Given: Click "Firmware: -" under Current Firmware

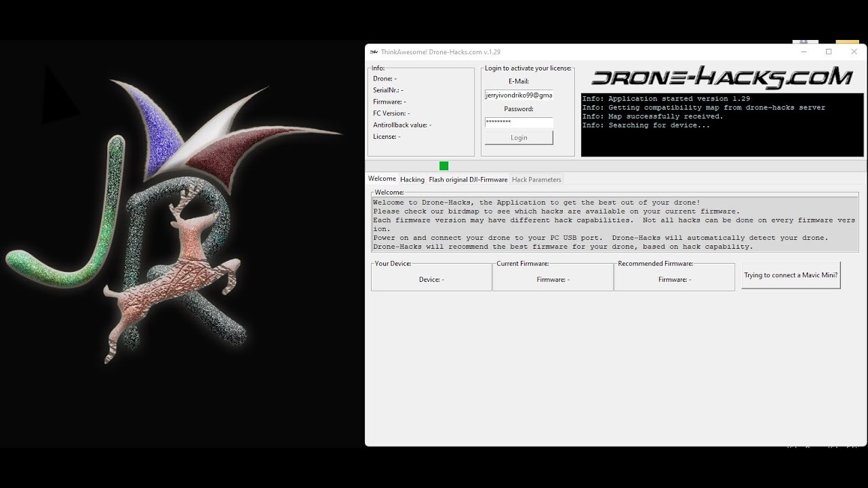Looking at the screenshot, I should pyautogui.click(x=553, y=279).
